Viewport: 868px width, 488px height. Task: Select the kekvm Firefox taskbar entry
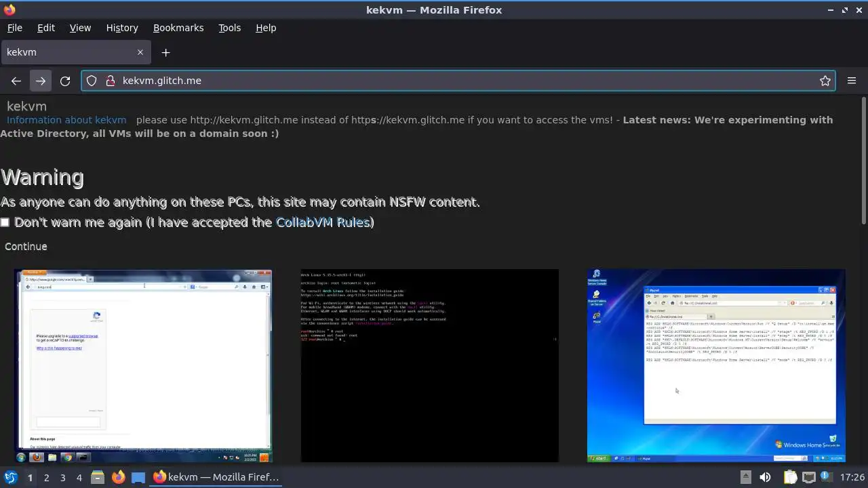[x=216, y=477]
